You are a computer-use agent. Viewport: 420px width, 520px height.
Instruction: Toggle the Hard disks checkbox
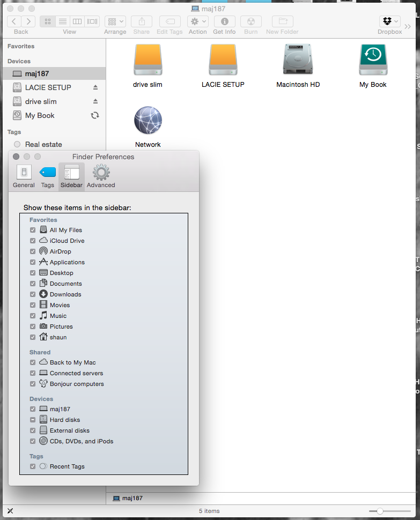33,420
